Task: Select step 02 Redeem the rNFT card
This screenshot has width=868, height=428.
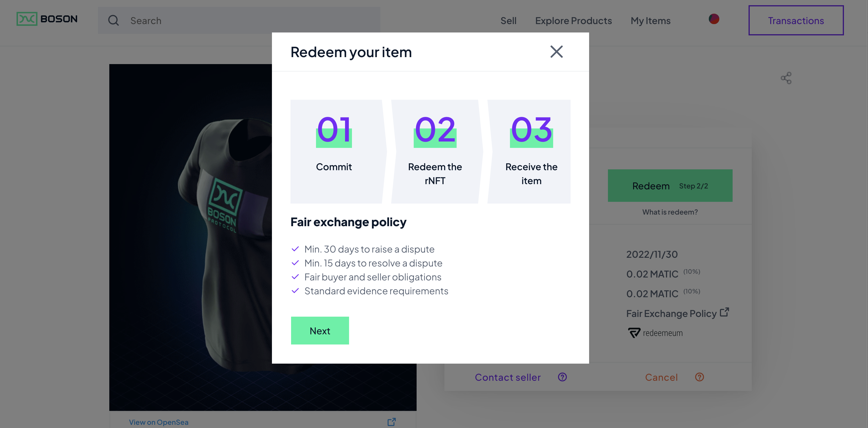Action: [435, 151]
